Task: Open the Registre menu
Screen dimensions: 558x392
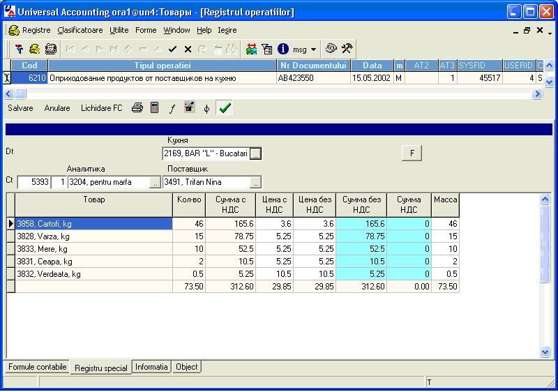Action: click(x=36, y=30)
